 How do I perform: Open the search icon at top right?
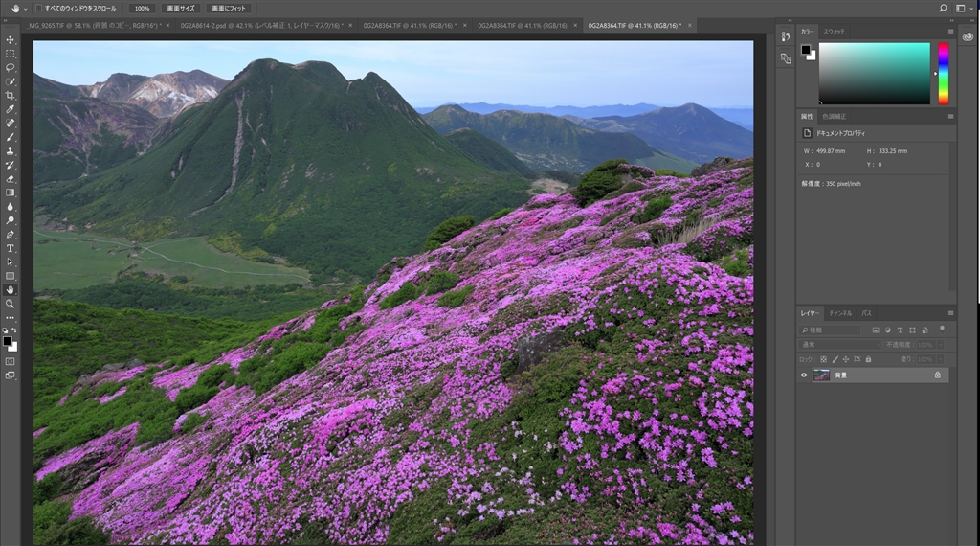943,8
